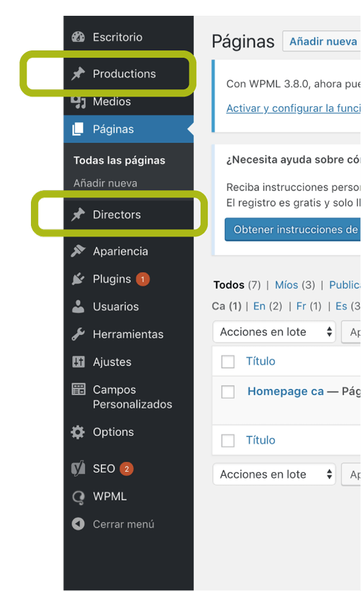The width and height of the screenshot is (364, 592).
Task: Open the top Acciones en lote dropdown
Action: [x=274, y=332]
